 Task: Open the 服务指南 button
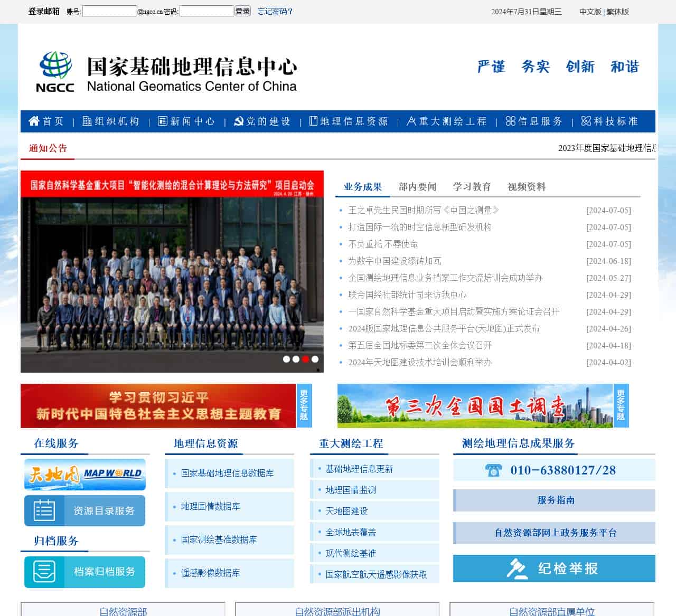(555, 500)
